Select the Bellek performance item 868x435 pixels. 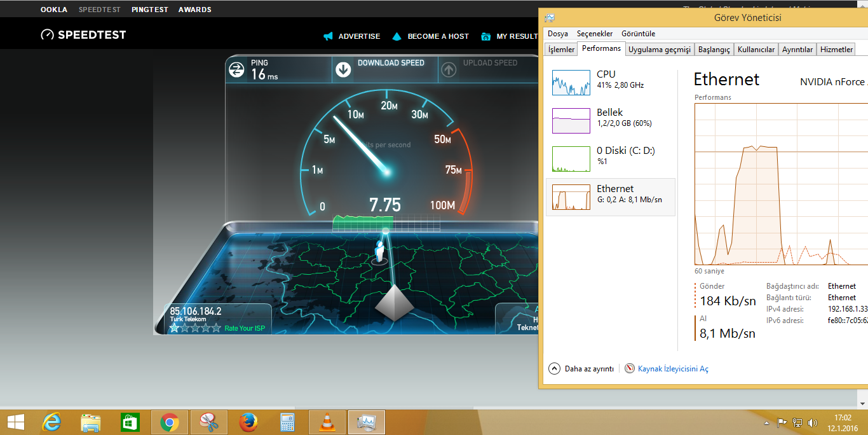coord(610,121)
